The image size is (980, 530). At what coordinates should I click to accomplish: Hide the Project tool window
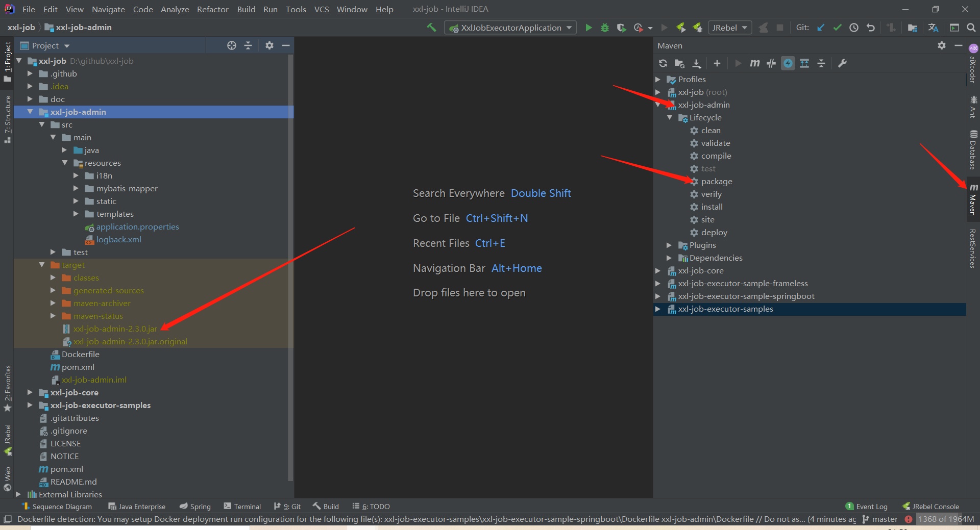tap(286, 45)
